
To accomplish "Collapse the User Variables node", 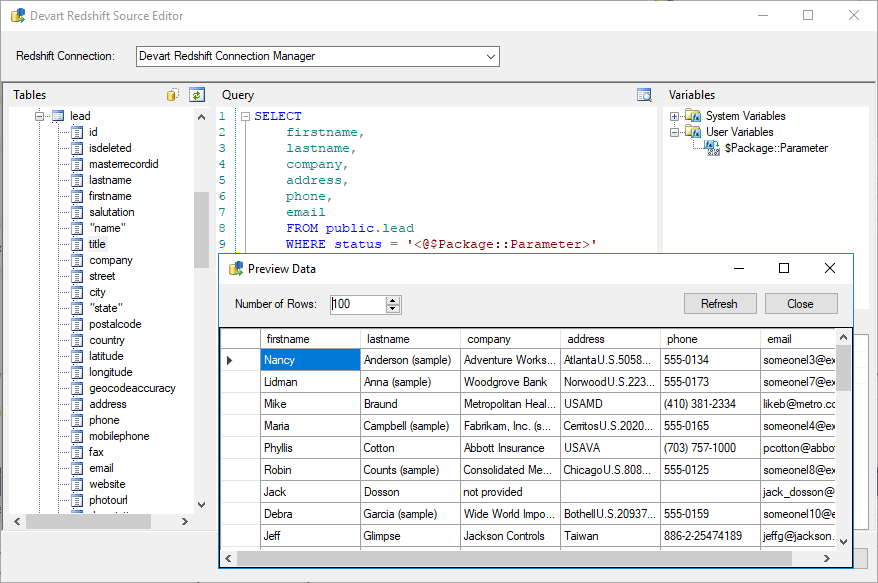I will (x=675, y=131).
